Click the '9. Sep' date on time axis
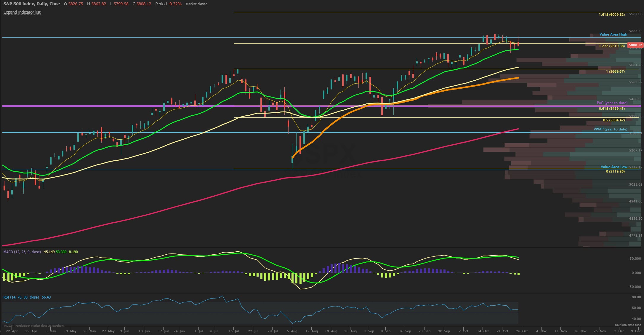 [x=386, y=331]
